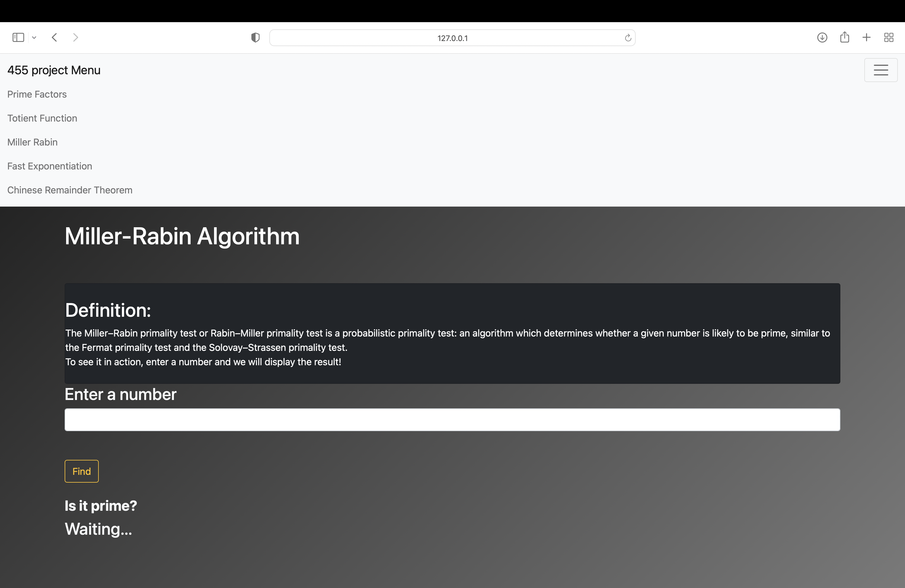Focus the Enter a number input field
Viewport: 905px width, 588px height.
click(452, 419)
